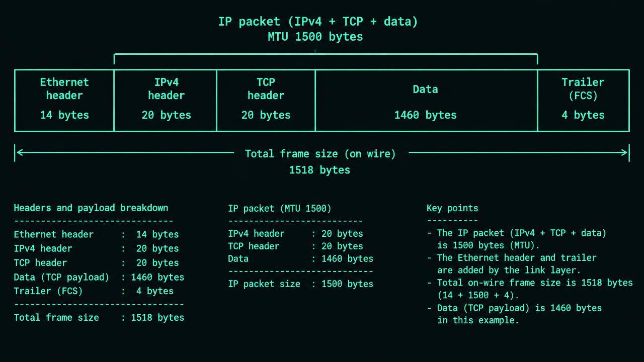
Task: Click the title "IP packet (IPv4 + TCP + data)"
Action: coord(317,22)
